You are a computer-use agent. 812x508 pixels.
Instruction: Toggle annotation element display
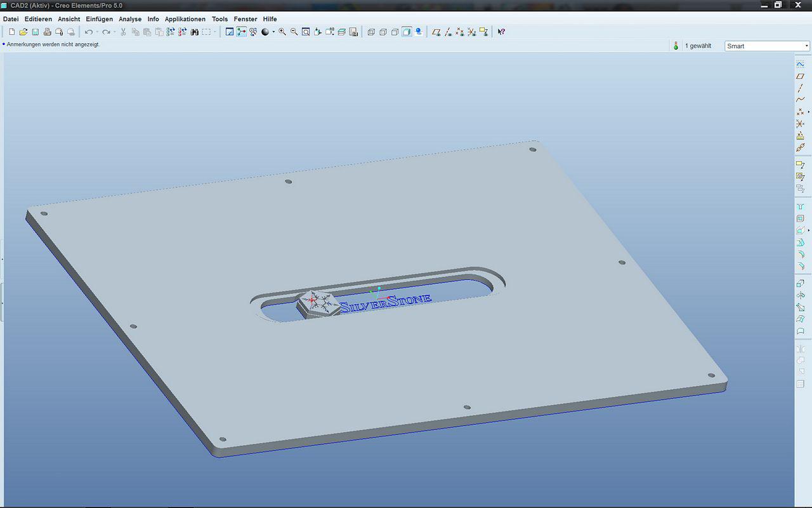pyautogui.click(x=483, y=32)
